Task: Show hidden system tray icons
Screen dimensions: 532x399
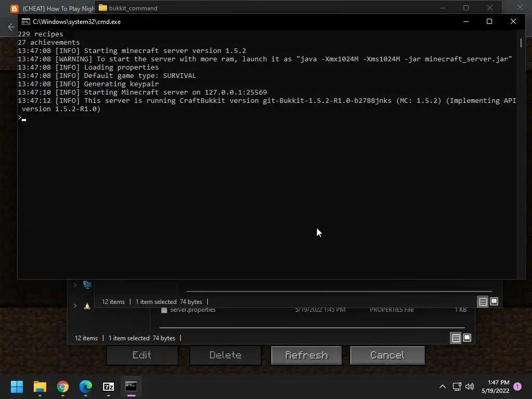Action: [443, 387]
